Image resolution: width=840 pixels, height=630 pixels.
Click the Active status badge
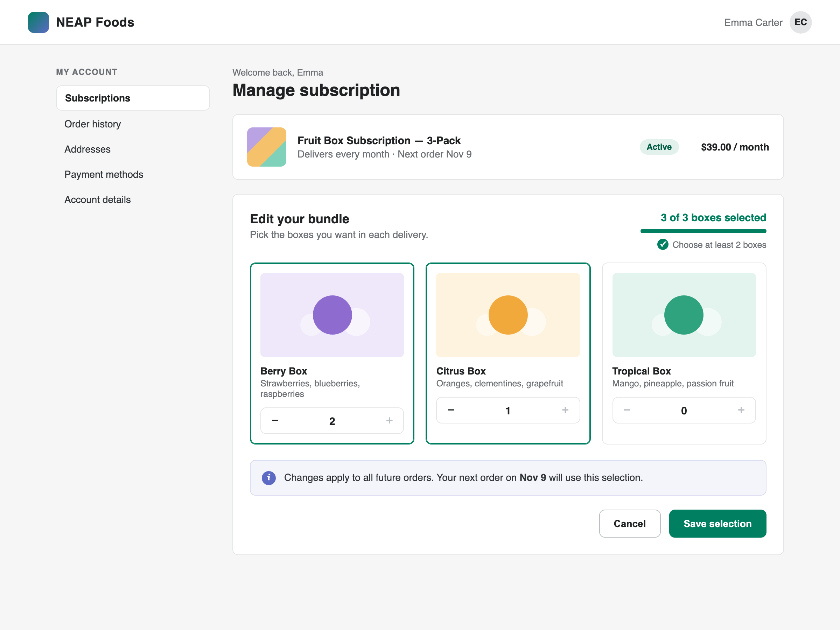(659, 147)
